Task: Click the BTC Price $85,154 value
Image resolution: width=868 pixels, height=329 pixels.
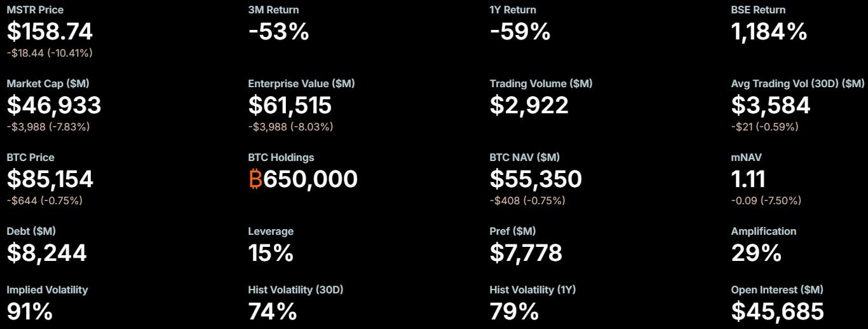Action: tap(50, 179)
